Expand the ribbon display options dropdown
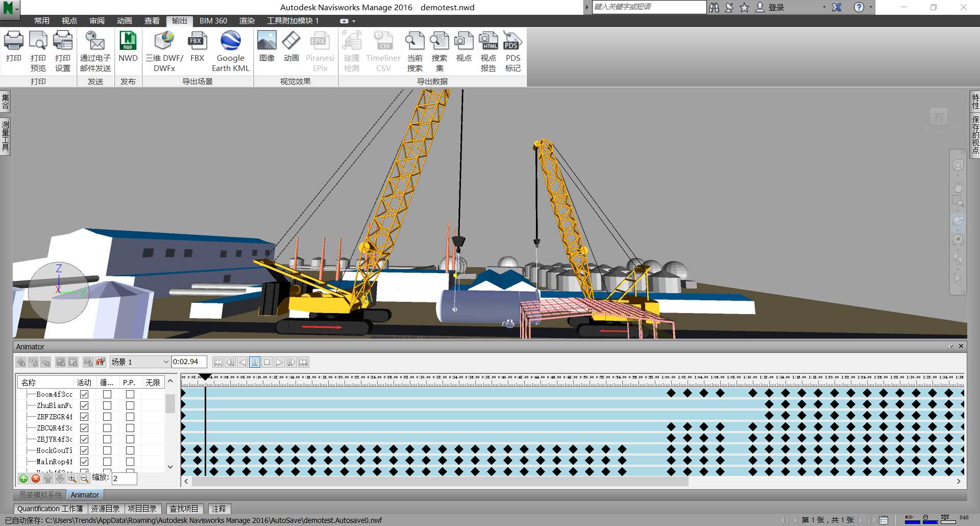The width and height of the screenshot is (980, 526). (x=354, y=21)
